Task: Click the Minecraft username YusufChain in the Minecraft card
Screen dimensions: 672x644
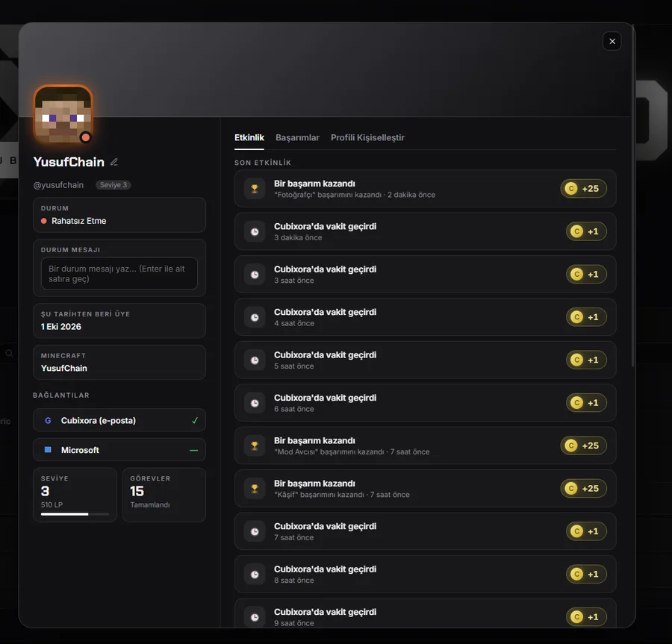Action: click(x=64, y=368)
